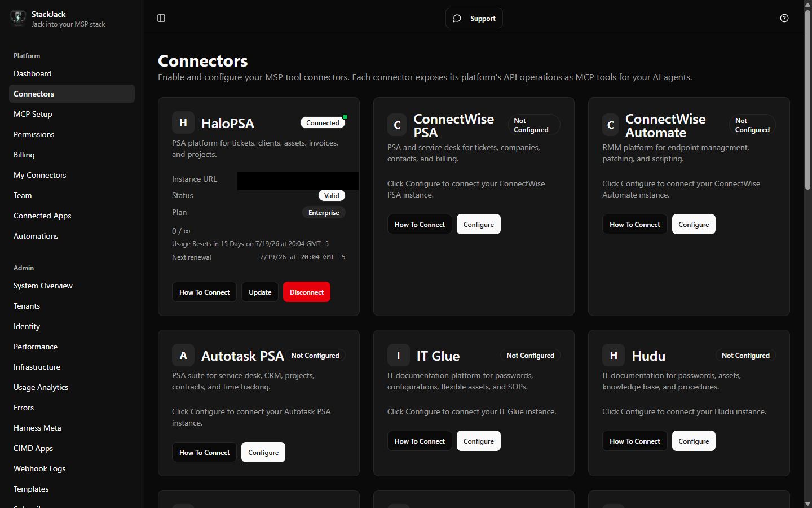Open Billing page
Screen dimensions: 812x508
pos(72,155)
